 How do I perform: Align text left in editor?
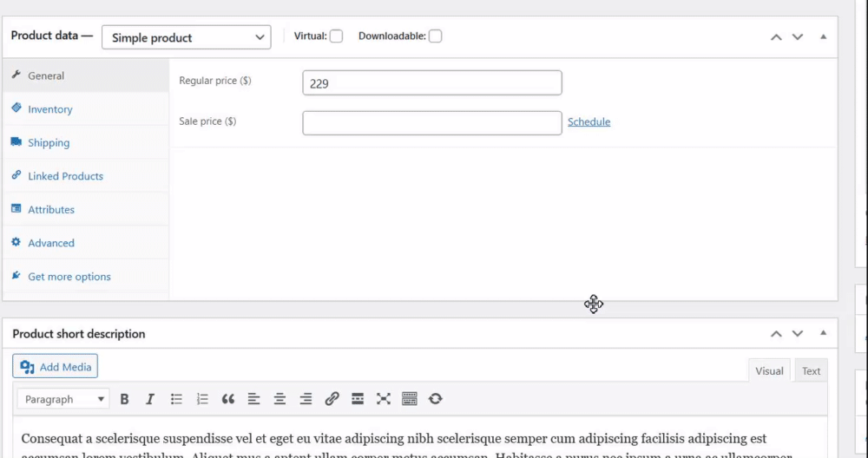point(253,399)
